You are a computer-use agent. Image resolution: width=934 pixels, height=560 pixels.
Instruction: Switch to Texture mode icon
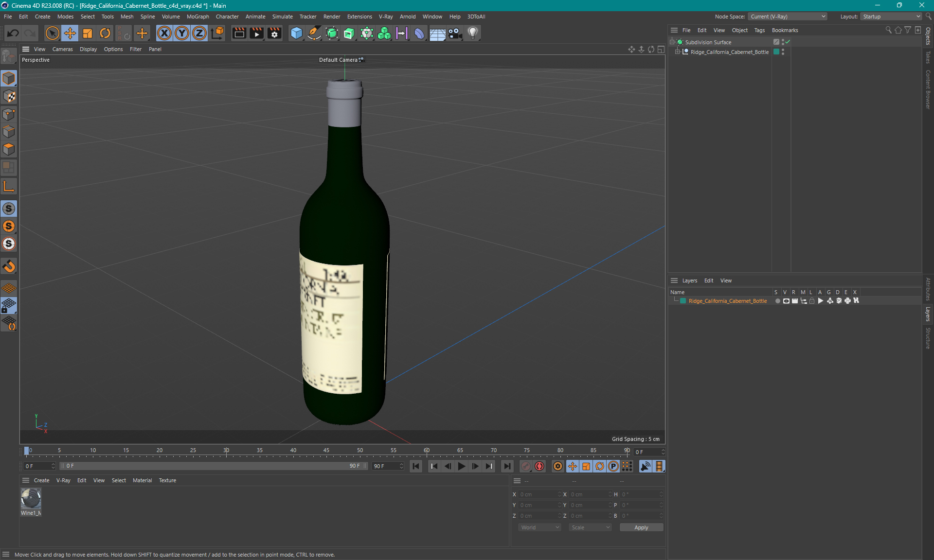pos(9,96)
